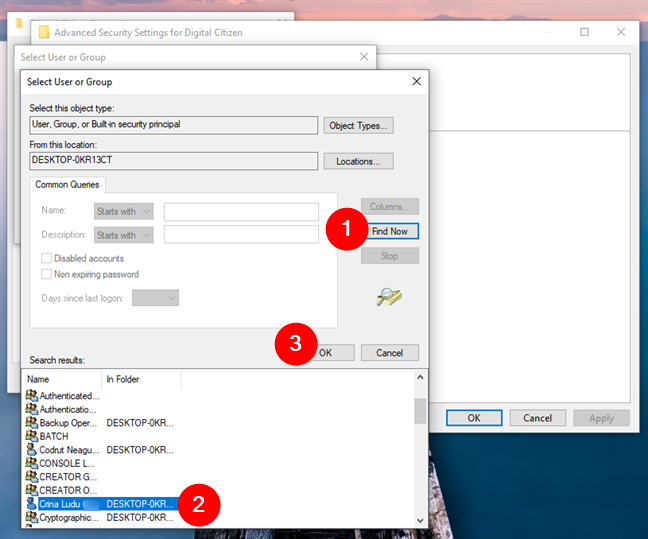Click the group icon beside Backup Oper...
The height and width of the screenshot is (539, 648).
point(31,422)
